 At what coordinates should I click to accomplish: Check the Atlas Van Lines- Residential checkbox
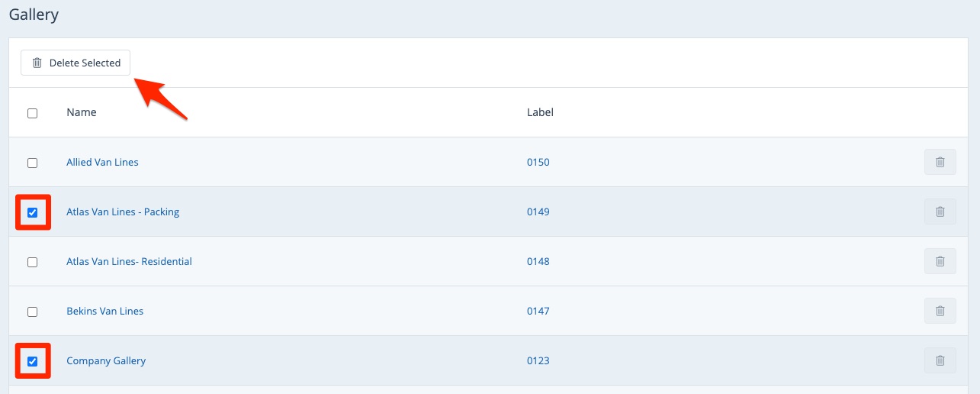32,262
